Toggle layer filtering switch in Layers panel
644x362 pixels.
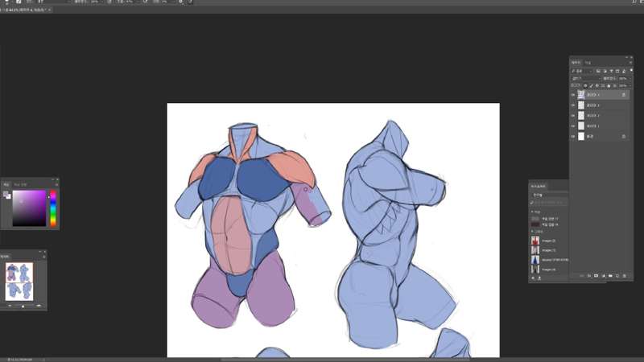coord(631,71)
